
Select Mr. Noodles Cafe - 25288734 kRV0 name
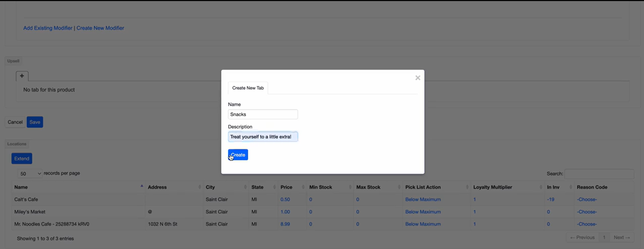(x=52, y=224)
